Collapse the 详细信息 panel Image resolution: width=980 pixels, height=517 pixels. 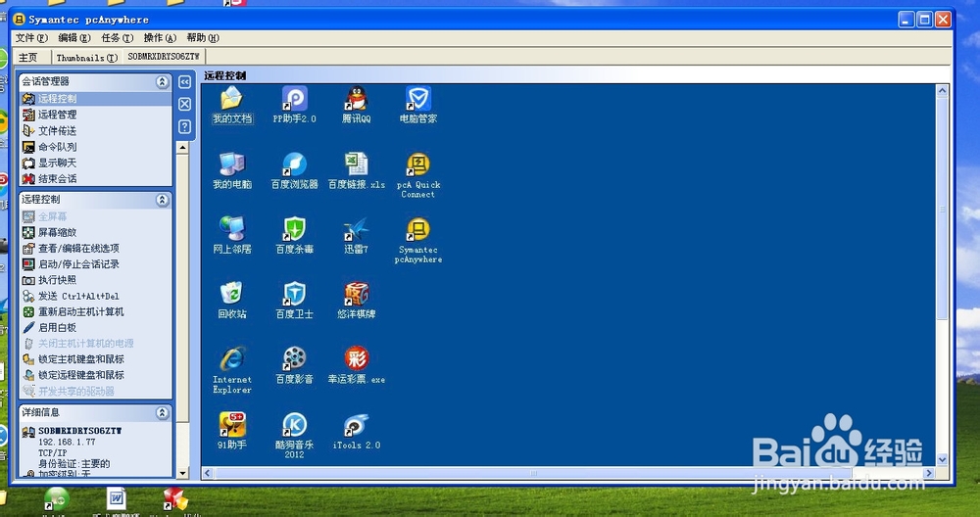point(162,413)
